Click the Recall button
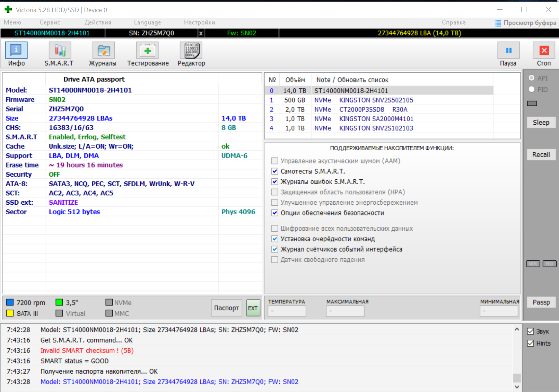559x392 pixels. click(541, 154)
